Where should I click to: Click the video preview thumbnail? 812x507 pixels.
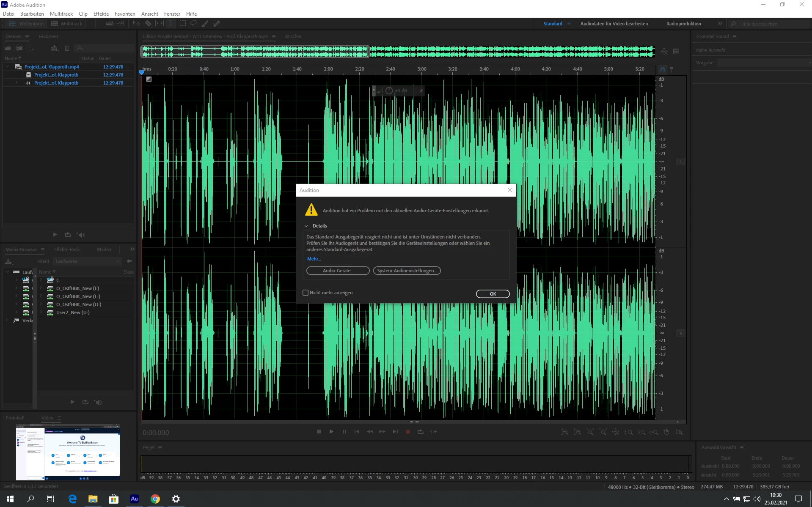click(x=68, y=452)
